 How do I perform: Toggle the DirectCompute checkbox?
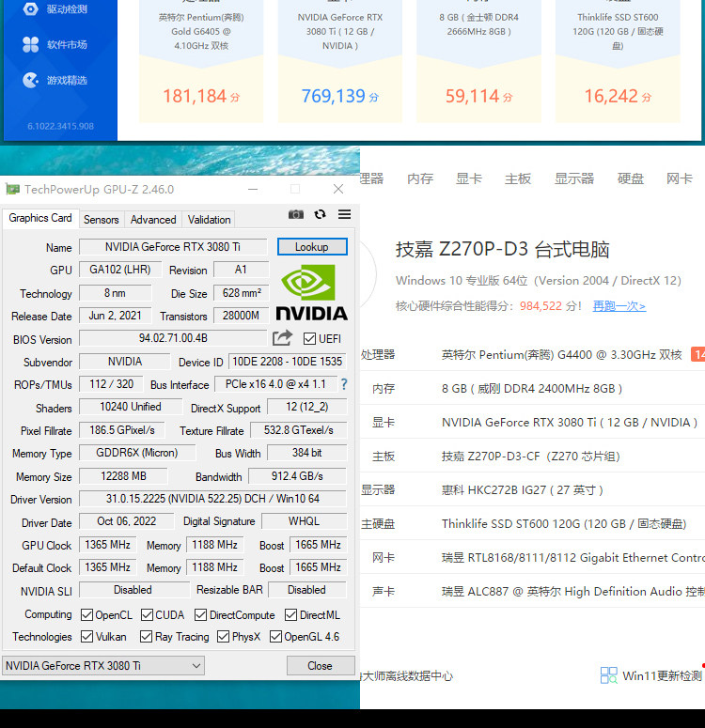point(201,614)
